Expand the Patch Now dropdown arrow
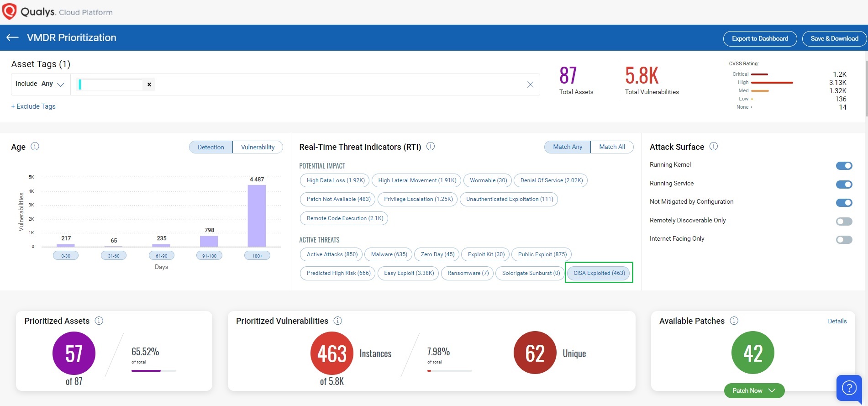 tap(772, 390)
